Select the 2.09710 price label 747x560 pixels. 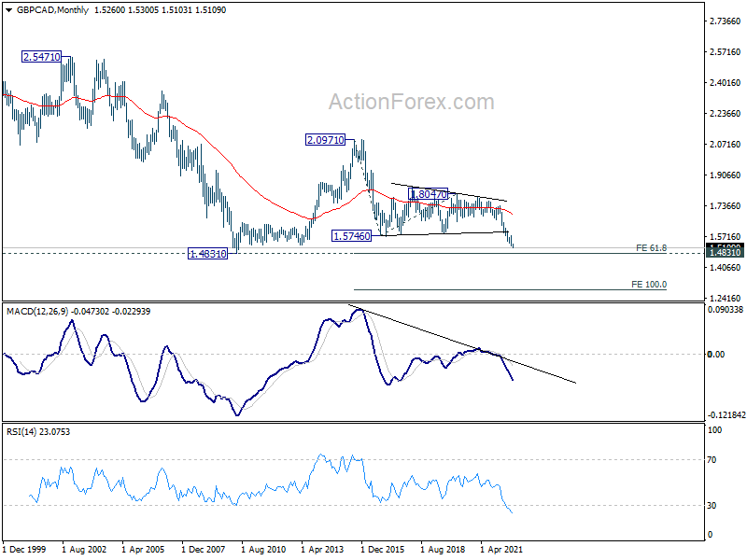pos(325,140)
